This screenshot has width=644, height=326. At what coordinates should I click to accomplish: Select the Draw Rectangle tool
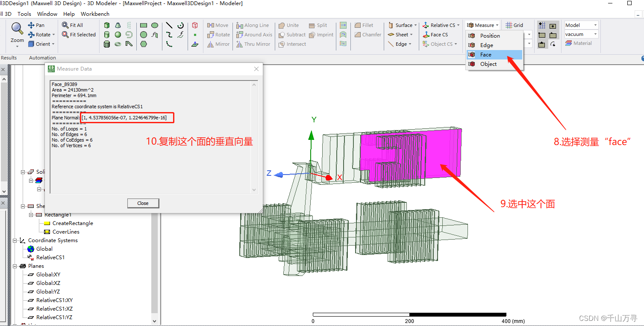(144, 25)
